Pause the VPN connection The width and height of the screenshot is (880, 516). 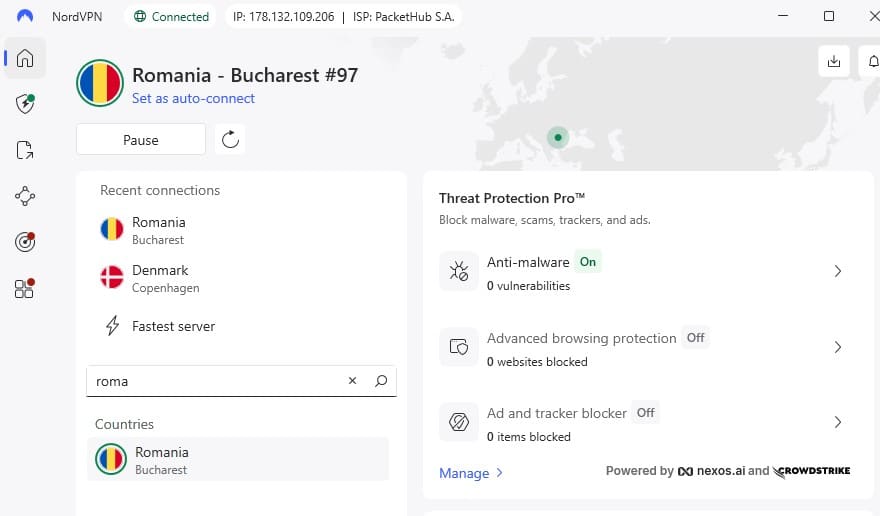[141, 139]
